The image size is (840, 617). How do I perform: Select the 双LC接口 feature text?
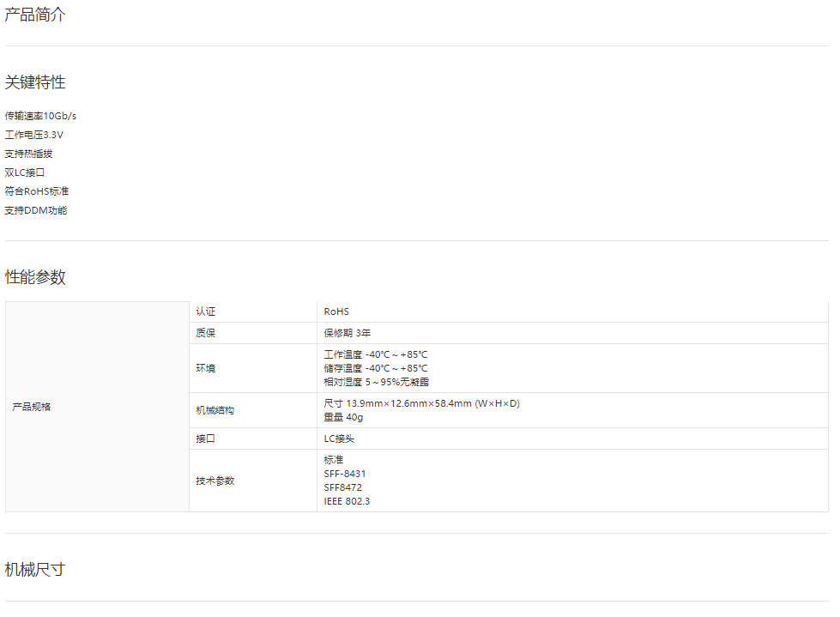click(25, 172)
